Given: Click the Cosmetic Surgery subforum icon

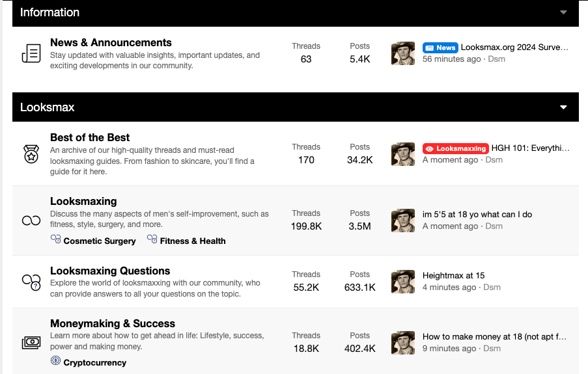Looking at the screenshot, I should [55, 239].
